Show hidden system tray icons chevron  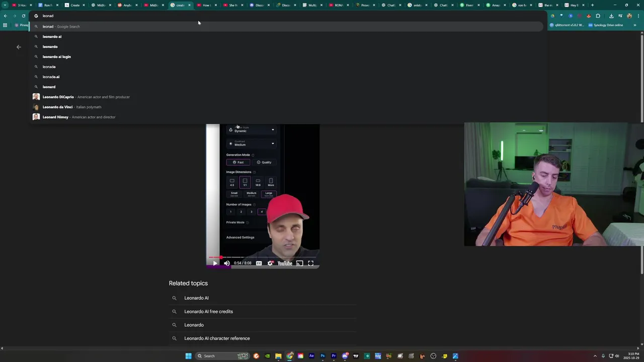click(595, 356)
